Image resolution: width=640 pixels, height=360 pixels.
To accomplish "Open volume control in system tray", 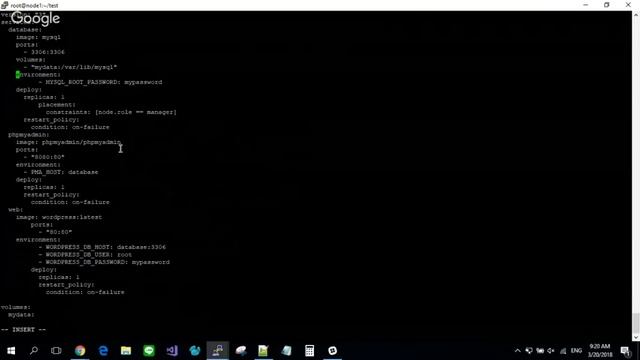I will coord(551,351).
